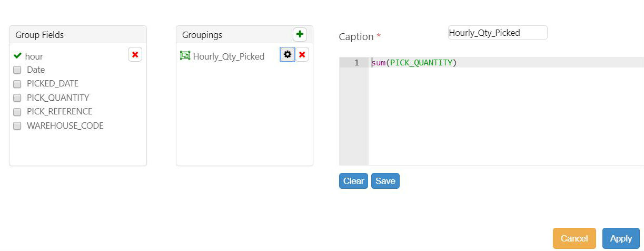Screen dimensions: 644x251
Task: Check the PICK_QUANTITY field checkbox
Action: pos(17,98)
